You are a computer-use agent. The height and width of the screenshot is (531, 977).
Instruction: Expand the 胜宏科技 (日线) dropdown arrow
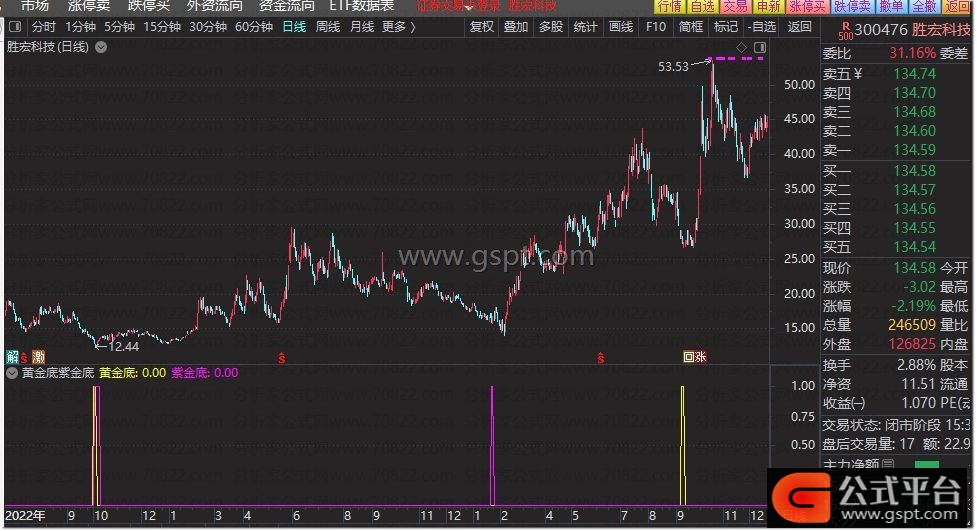click(x=100, y=47)
